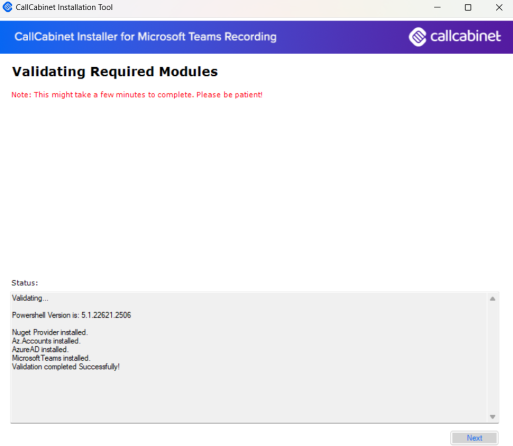
Task: Click the Next button
Action: pos(474,438)
